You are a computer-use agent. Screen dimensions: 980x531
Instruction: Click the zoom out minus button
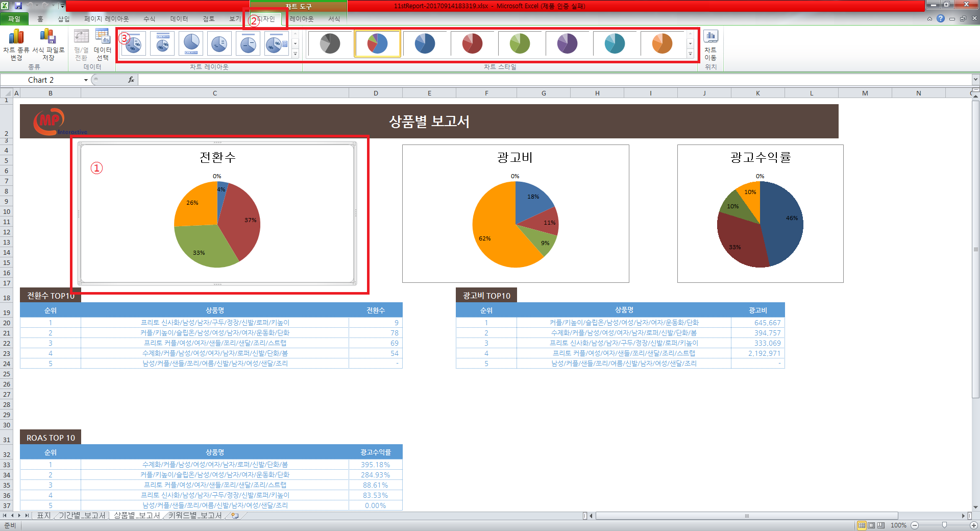[915, 525]
